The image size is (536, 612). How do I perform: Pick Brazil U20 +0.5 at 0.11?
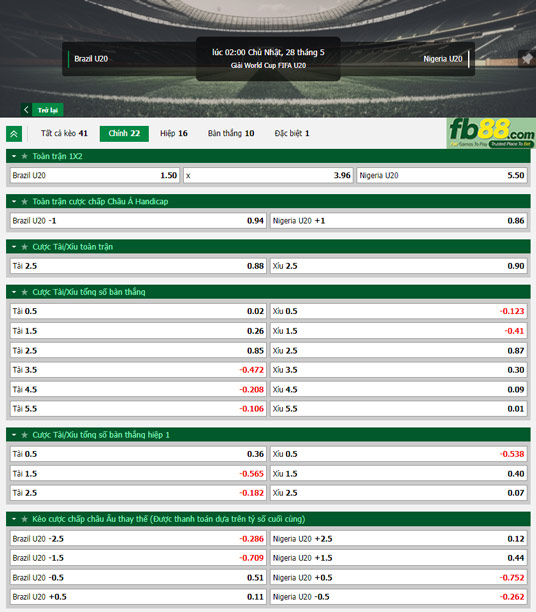[x=138, y=597]
